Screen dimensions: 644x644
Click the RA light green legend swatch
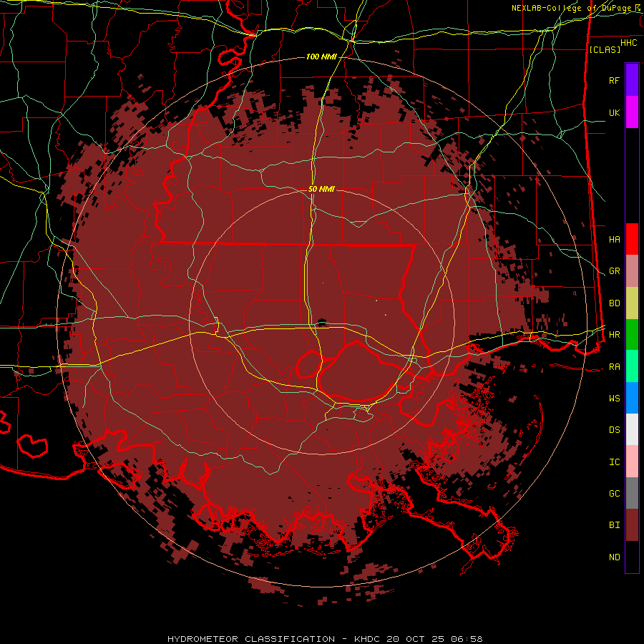tap(632, 366)
